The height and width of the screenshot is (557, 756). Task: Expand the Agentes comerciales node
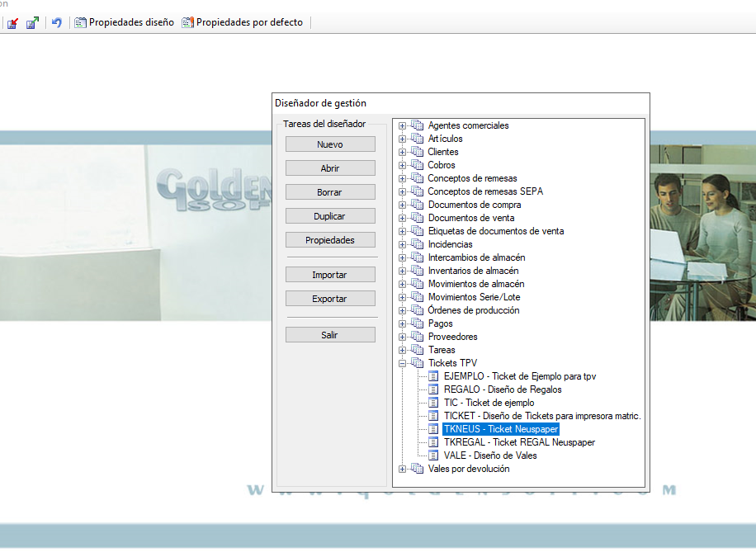403,126
